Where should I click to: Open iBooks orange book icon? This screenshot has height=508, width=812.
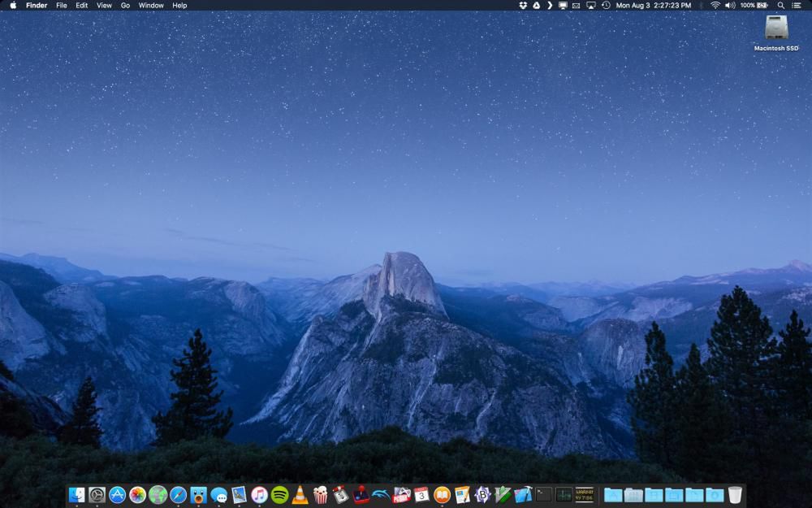coord(442,494)
